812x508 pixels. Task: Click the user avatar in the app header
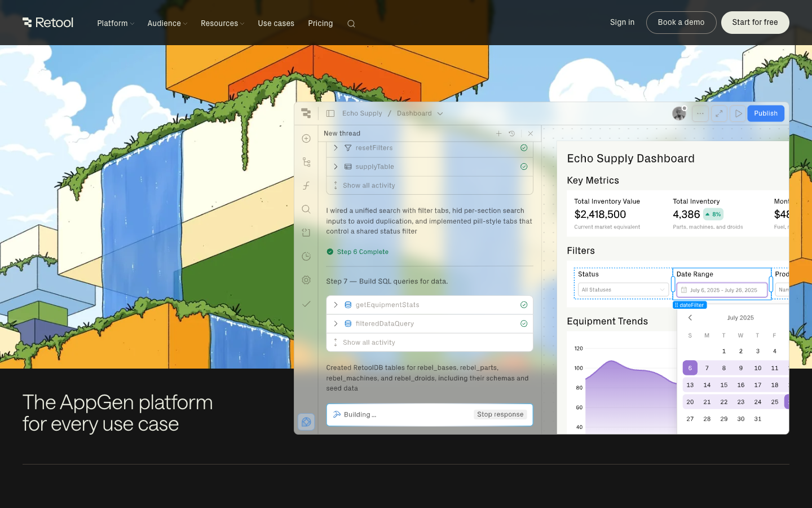point(679,113)
